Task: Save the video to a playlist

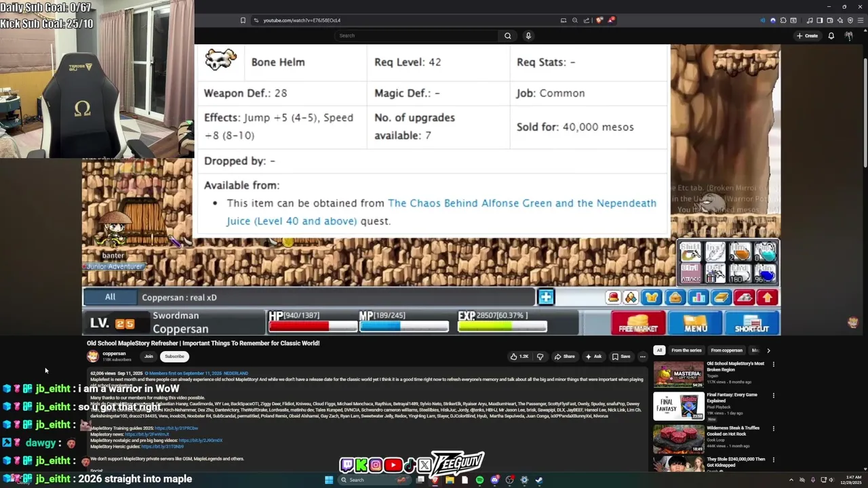Action: click(x=621, y=357)
